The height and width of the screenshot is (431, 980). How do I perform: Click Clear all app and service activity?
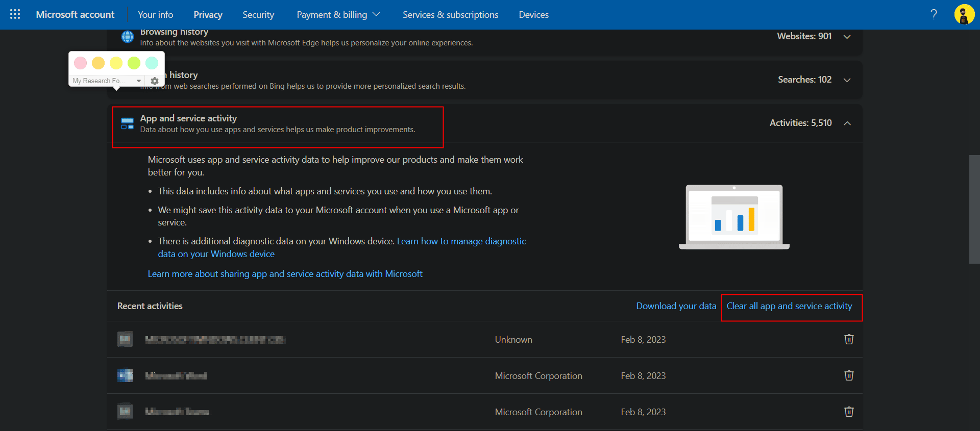[x=789, y=306]
